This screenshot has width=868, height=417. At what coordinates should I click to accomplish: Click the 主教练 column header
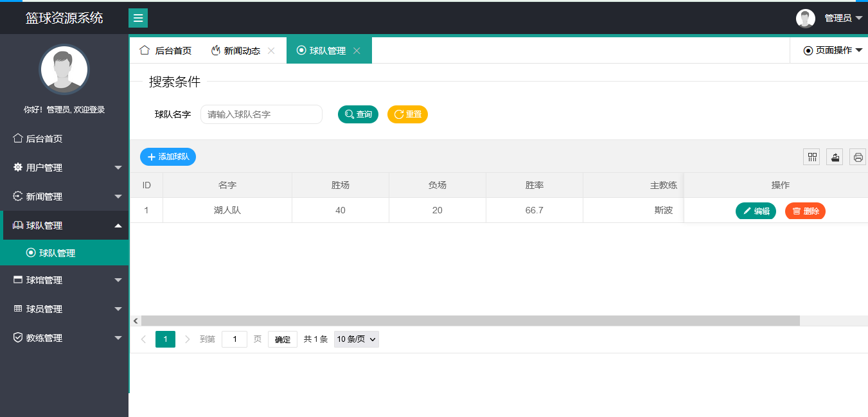coord(664,185)
